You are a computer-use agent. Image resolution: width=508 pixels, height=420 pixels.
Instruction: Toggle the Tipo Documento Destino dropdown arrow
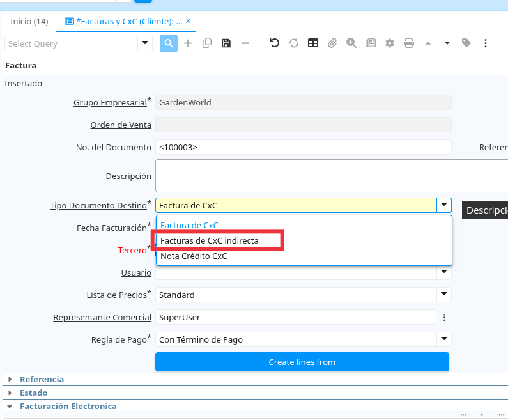click(444, 205)
